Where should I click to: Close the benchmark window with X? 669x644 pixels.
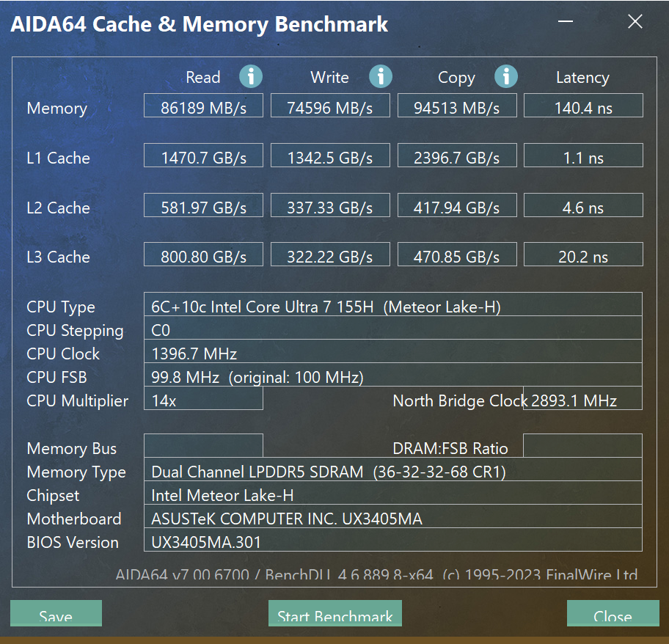pyautogui.click(x=635, y=22)
